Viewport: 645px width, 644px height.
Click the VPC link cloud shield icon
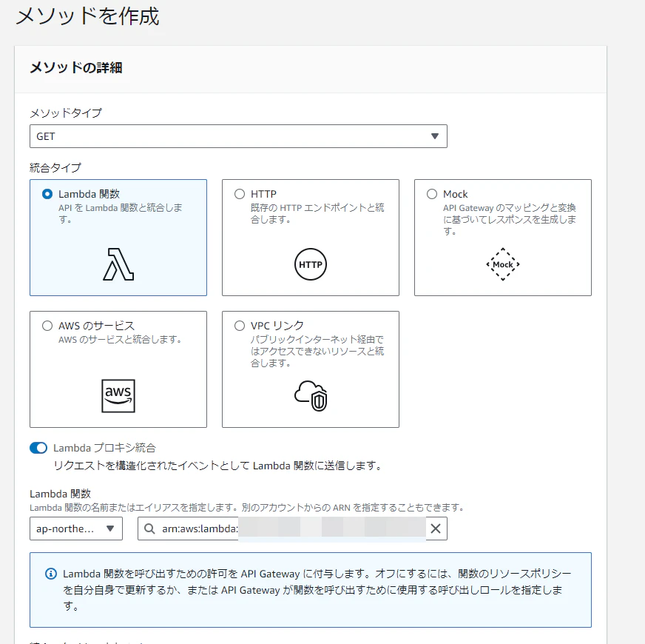311,396
